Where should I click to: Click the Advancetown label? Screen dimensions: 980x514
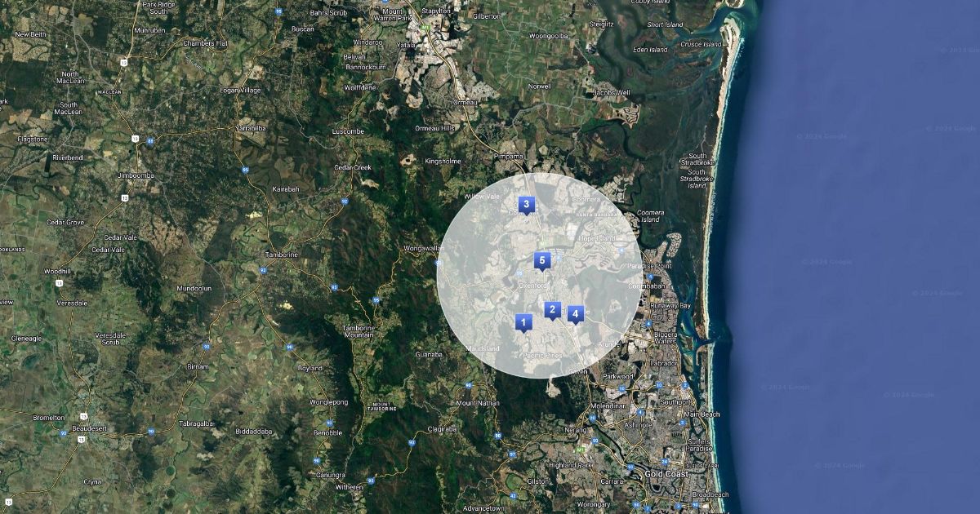pyautogui.click(x=483, y=508)
